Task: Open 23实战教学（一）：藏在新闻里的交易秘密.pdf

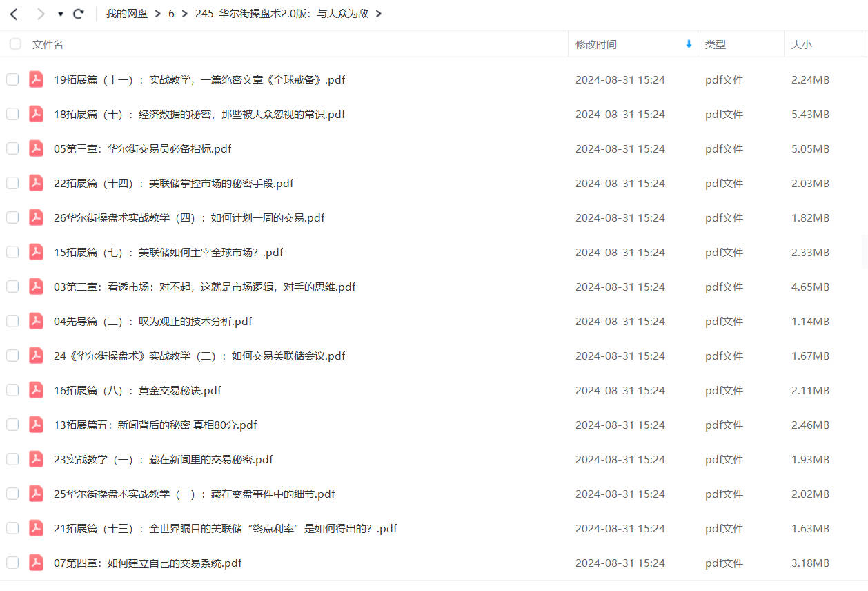Action: (x=164, y=459)
